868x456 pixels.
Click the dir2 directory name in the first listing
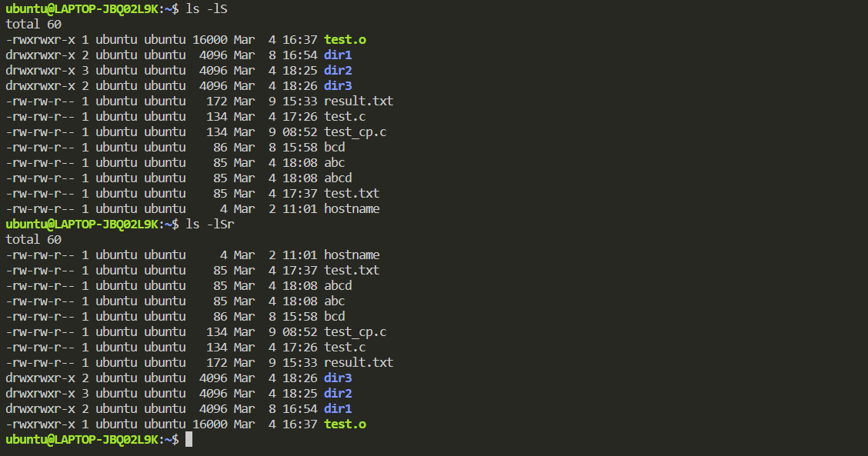click(x=338, y=71)
